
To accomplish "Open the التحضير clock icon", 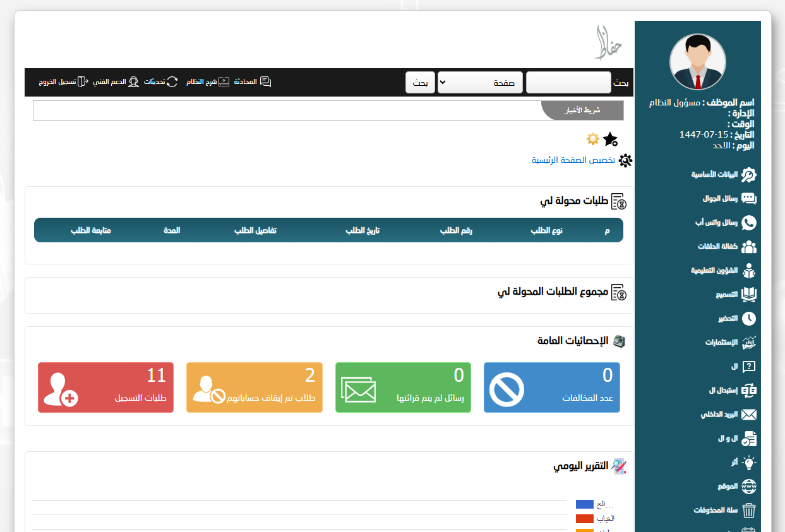I will tap(748, 319).
